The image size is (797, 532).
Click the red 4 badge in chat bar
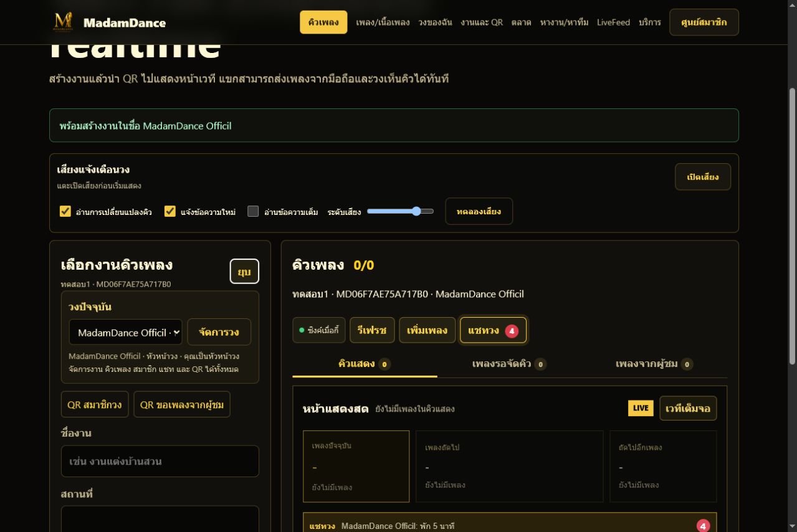[x=703, y=526]
